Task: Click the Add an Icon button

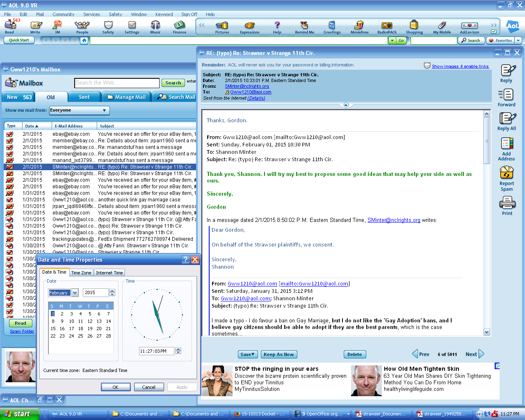Action: pyautogui.click(x=469, y=27)
